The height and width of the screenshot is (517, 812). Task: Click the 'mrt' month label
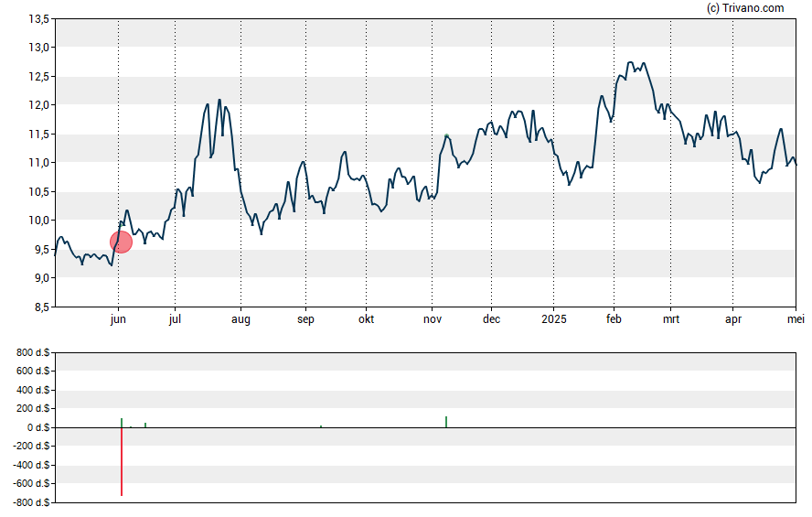pyautogui.click(x=671, y=319)
